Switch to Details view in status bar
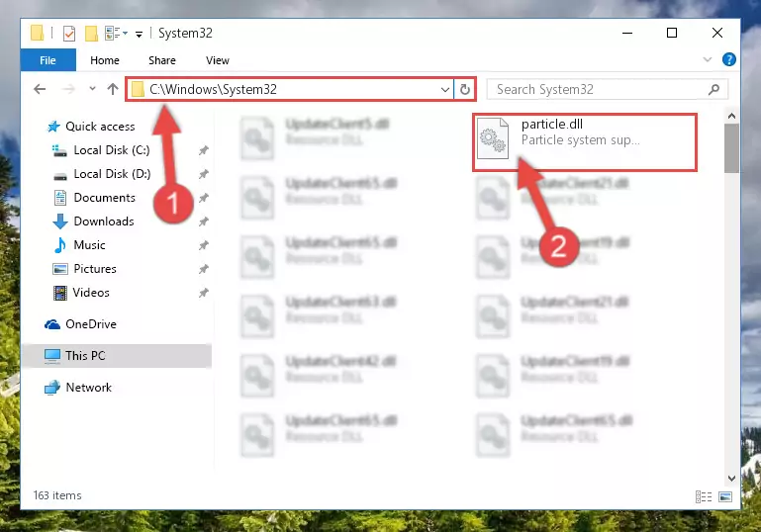Image resolution: width=761 pixels, height=532 pixels. pos(704,496)
